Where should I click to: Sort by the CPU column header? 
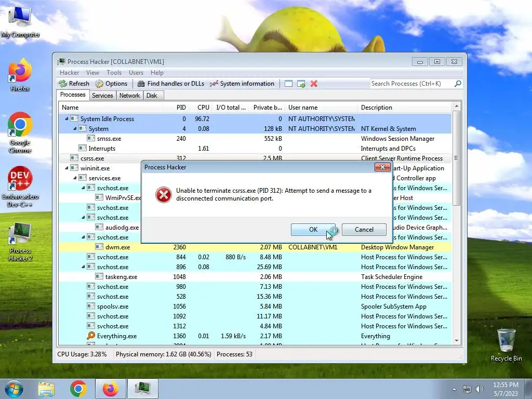[x=201, y=108]
